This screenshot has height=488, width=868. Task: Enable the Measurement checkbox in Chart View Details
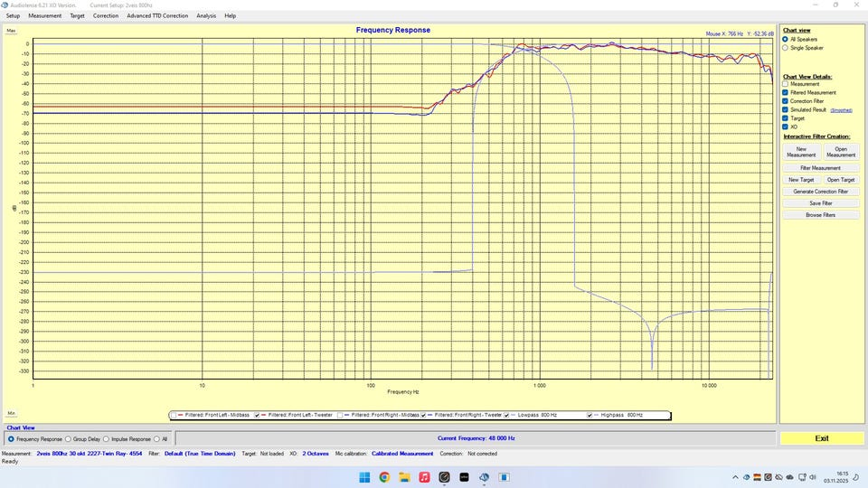[786, 84]
